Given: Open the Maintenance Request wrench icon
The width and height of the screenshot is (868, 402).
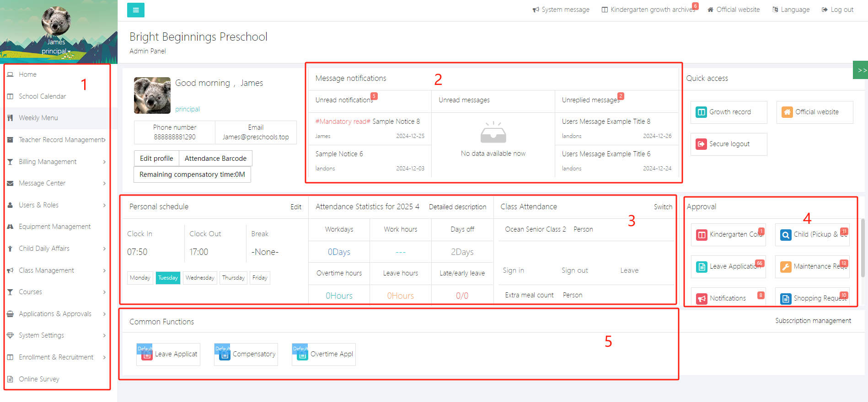Looking at the screenshot, I should [786, 267].
